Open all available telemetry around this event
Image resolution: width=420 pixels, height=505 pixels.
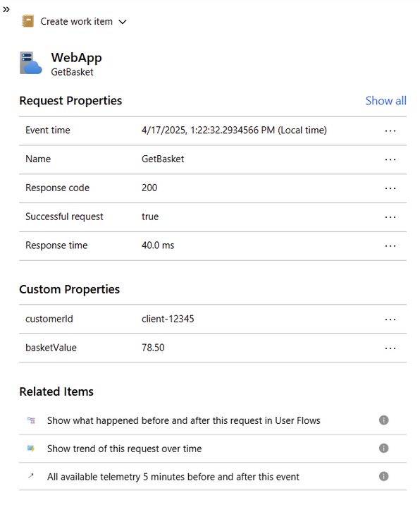pyautogui.click(x=173, y=477)
